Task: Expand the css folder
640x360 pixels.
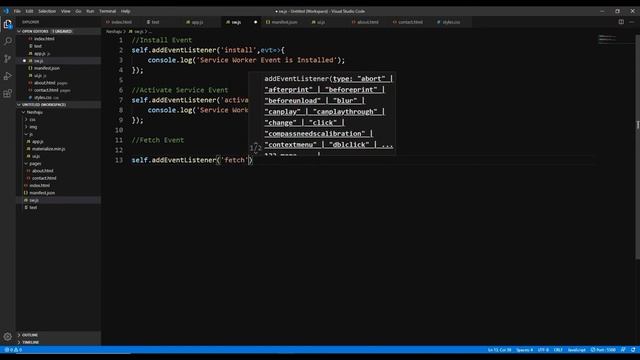Action: coord(32,119)
